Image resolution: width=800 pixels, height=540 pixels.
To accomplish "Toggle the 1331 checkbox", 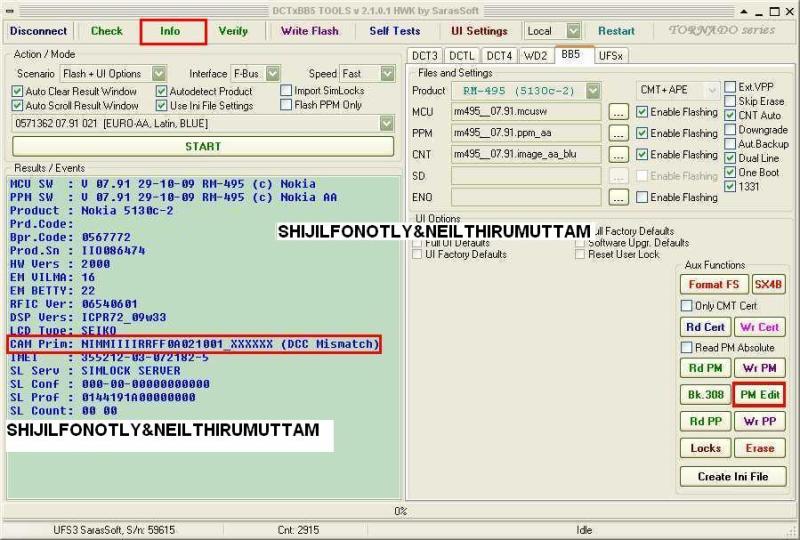I will click(730, 186).
